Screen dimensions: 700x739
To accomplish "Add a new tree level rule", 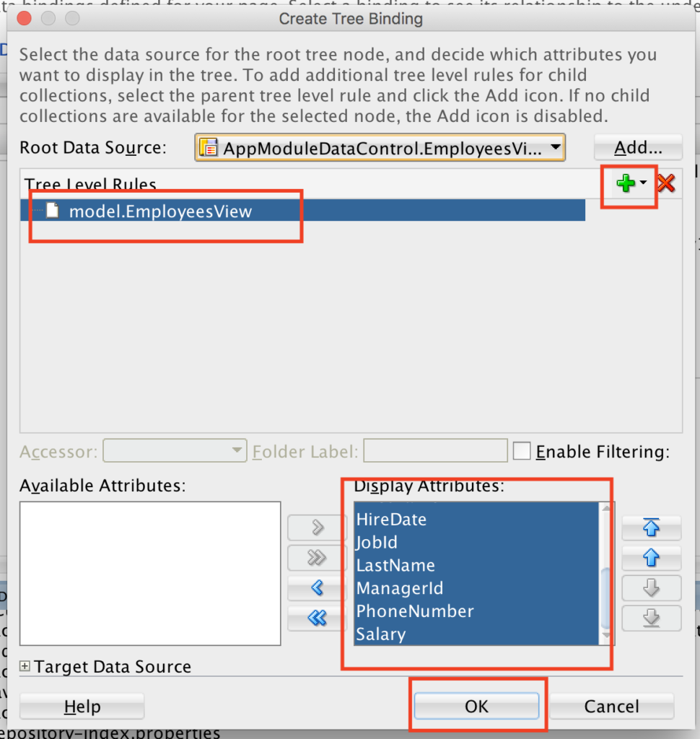I will pyautogui.click(x=624, y=183).
